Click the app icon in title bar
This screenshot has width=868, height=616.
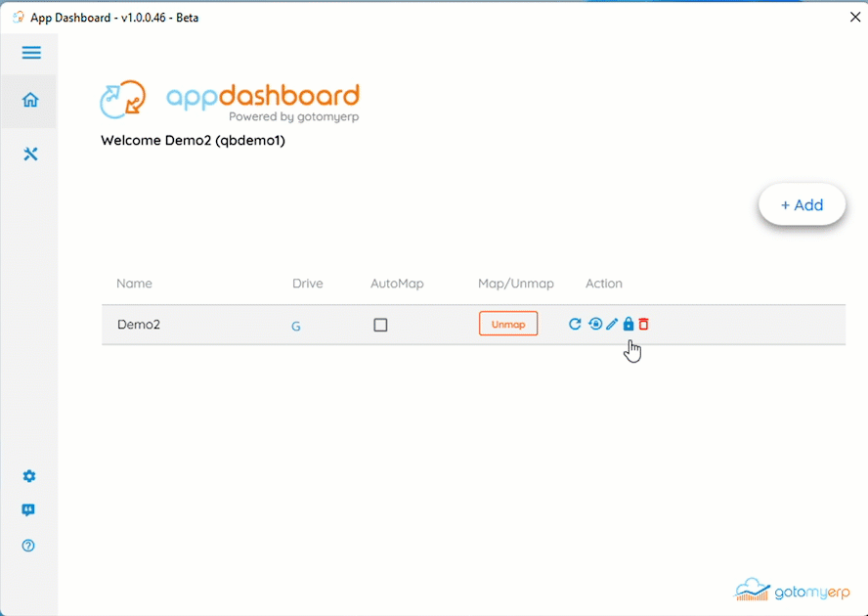[x=19, y=18]
